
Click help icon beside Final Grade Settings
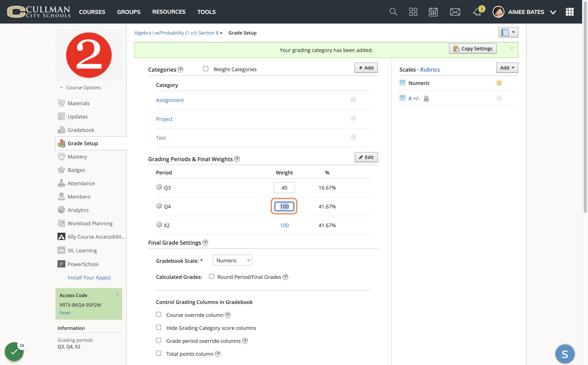coord(205,243)
